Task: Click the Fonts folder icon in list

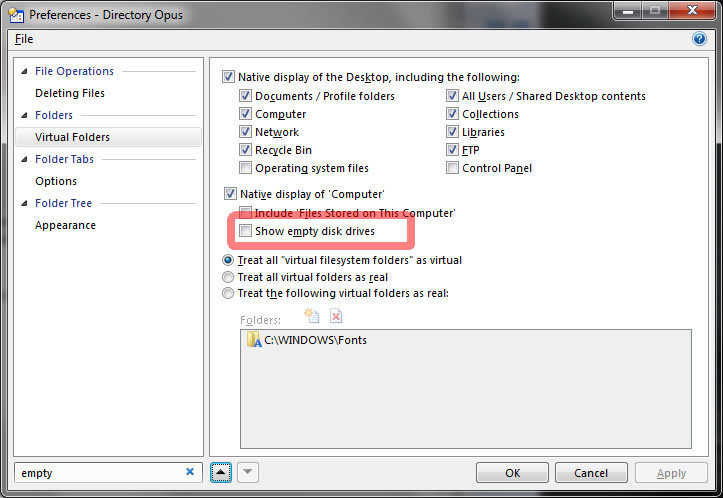Action: point(254,340)
